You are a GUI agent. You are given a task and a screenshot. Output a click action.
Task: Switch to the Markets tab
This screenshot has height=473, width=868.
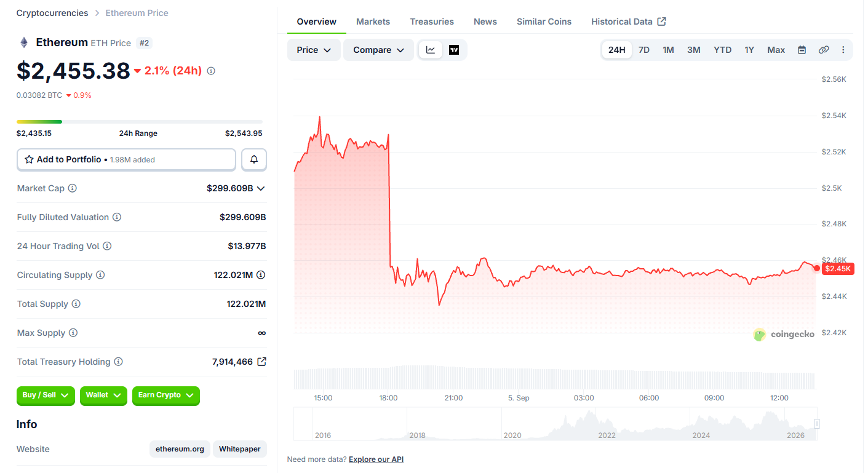click(373, 22)
